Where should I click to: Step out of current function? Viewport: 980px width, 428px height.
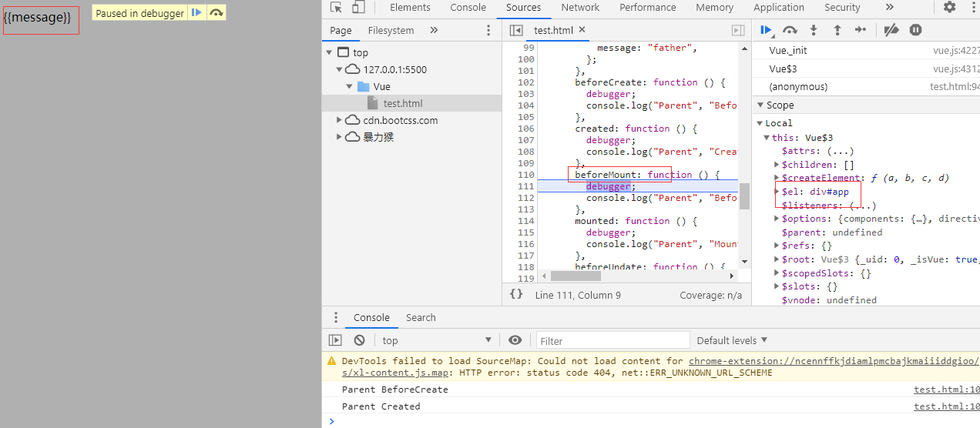coord(837,30)
